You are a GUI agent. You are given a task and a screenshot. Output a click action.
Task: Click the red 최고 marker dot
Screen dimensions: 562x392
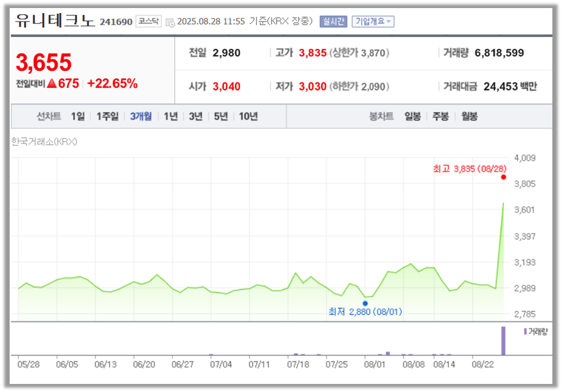503,177
